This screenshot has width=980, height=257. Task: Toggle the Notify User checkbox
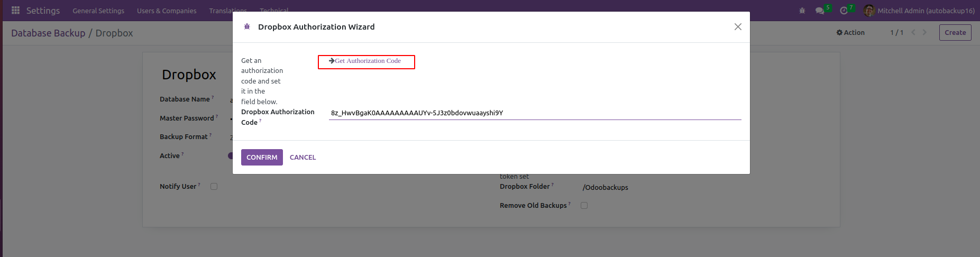214,186
